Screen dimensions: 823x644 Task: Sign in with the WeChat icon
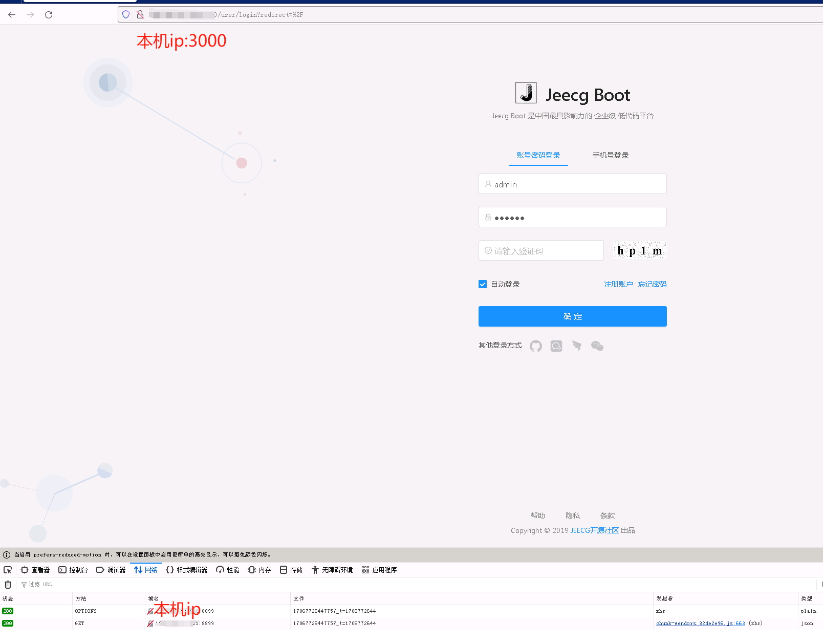597,346
